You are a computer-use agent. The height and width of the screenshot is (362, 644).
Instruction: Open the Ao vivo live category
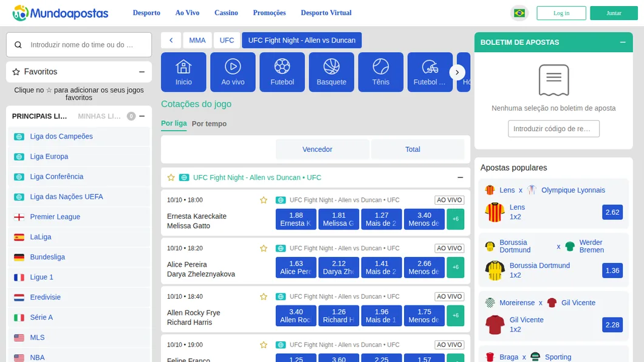click(233, 72)
